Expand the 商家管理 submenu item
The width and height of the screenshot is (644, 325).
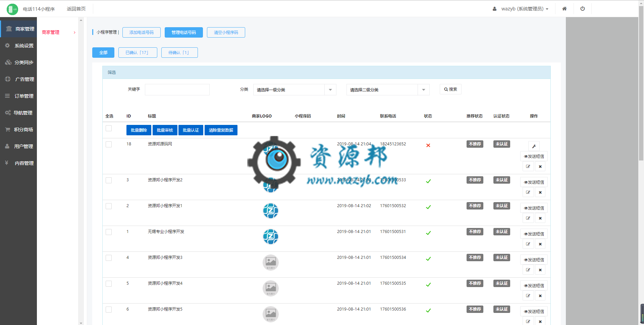point(58,32)
